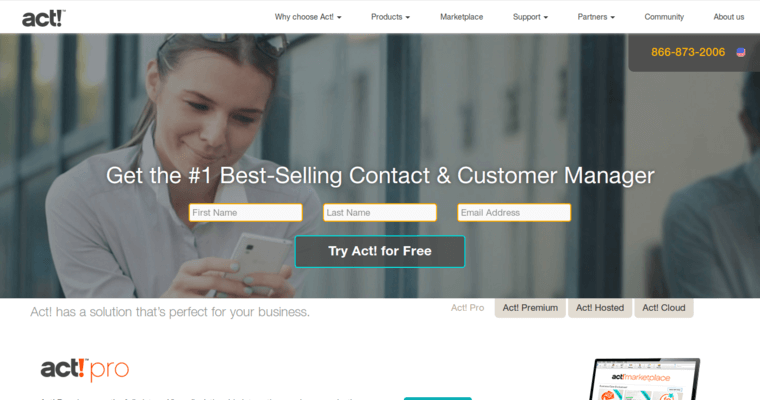This screenshot has width=760, height=400.
Task: Switch to the Act! Hosted tab
Action: coord(600,308)
